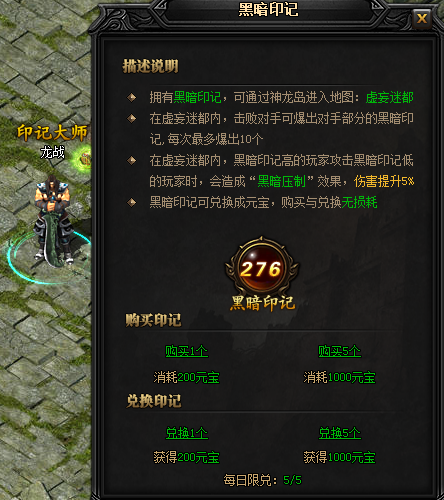The height and width of the screenshot is (500, 444).
Task: Exchange one mark via 兑换1个
Action: pos(187,433)
